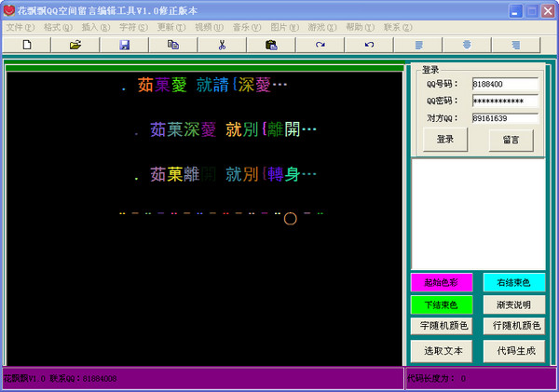Click the 留言 button
The image size is (559, 392).
511,140
